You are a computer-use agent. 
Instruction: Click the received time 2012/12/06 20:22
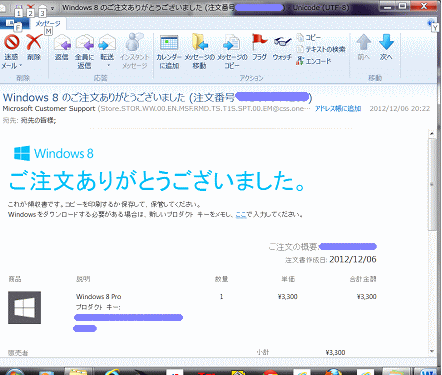[x=400, y=109]
